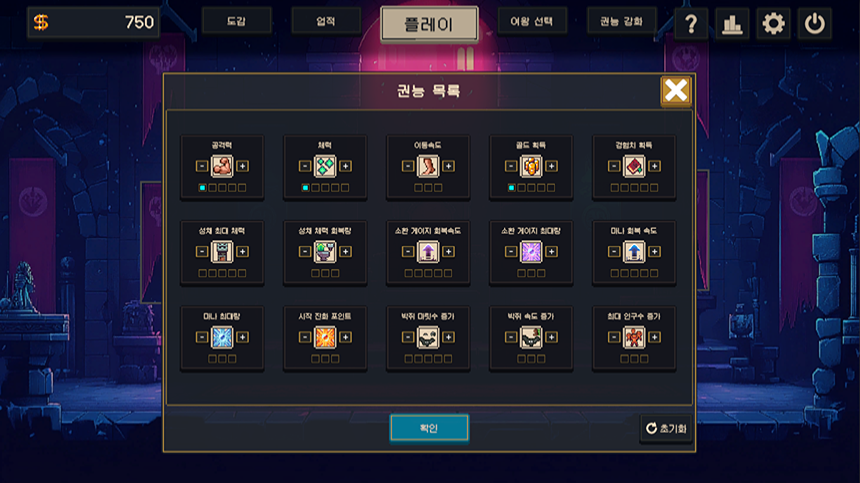Switch to the 여왕 선택 tab
This screenshot has width=860, height=483.
(531, 21)
